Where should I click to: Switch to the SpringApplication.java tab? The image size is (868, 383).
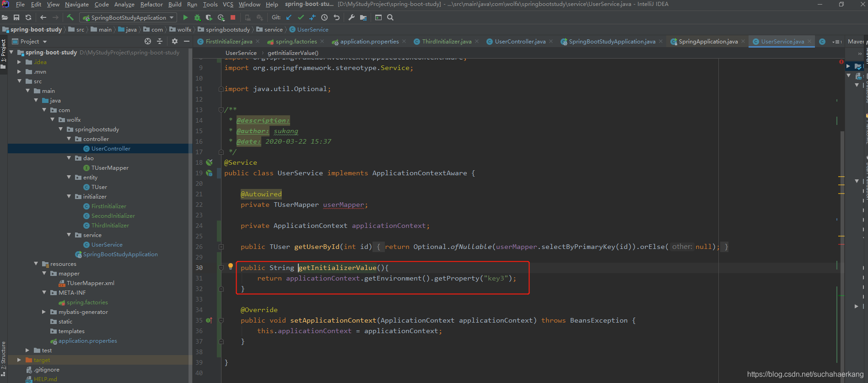tap(708, 42)
